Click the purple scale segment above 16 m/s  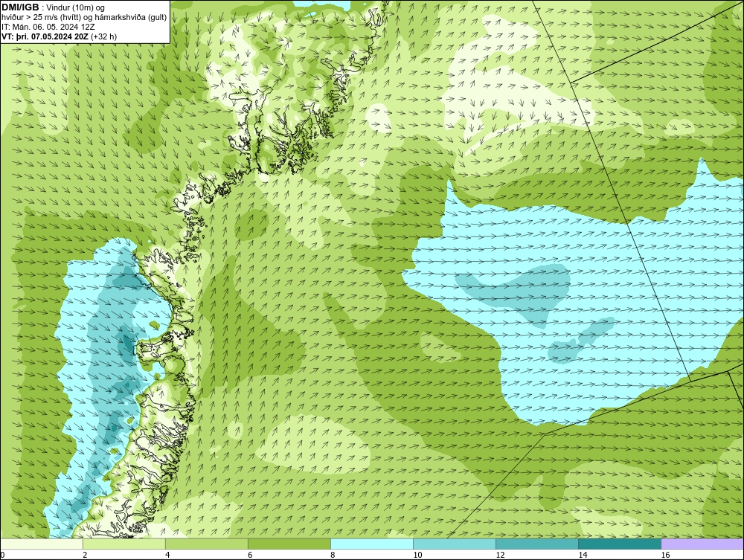(x=702, y=544)
